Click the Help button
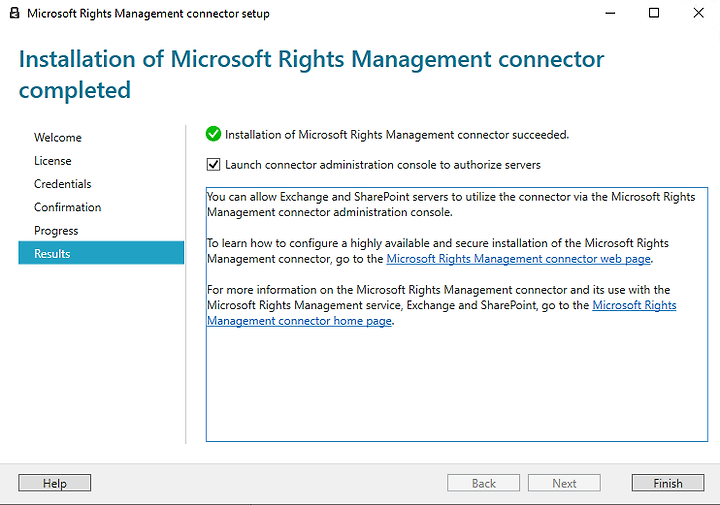Viewport: 720px width, 505px height. tap(55, 483)
